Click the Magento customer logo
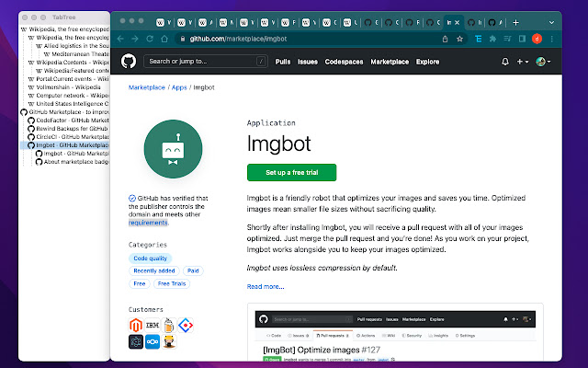The height and width of the screenshot is (368, 588). tap(138, 324)
